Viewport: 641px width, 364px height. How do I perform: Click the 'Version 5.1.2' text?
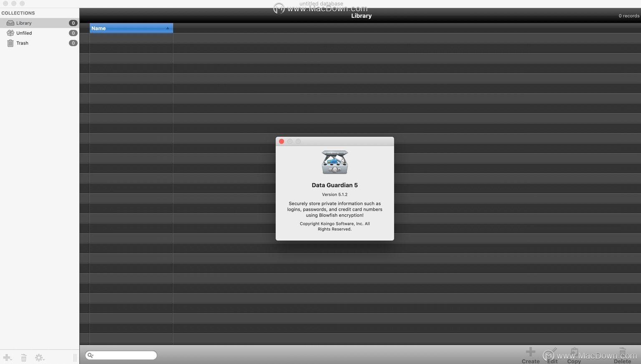[334, 194]
